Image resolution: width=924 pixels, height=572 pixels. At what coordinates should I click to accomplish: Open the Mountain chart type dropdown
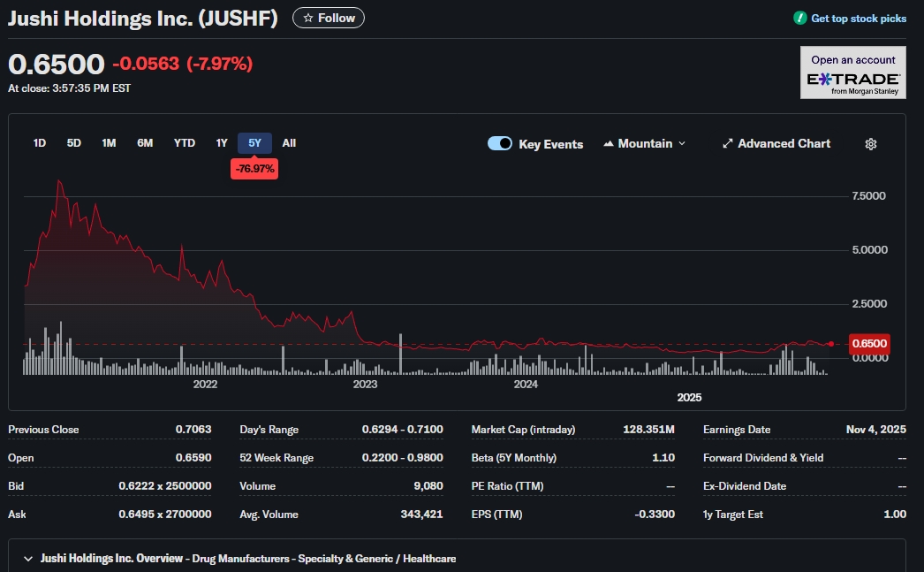coord(645,143)
